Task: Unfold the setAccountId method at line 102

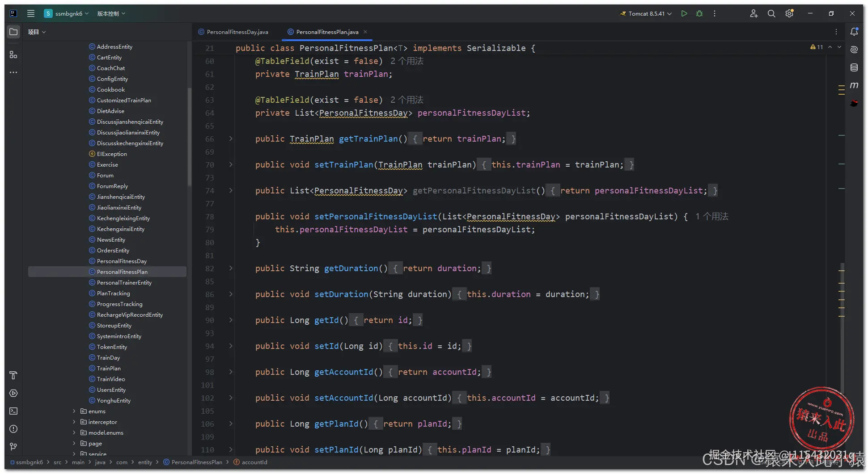Action: (231, 398)
